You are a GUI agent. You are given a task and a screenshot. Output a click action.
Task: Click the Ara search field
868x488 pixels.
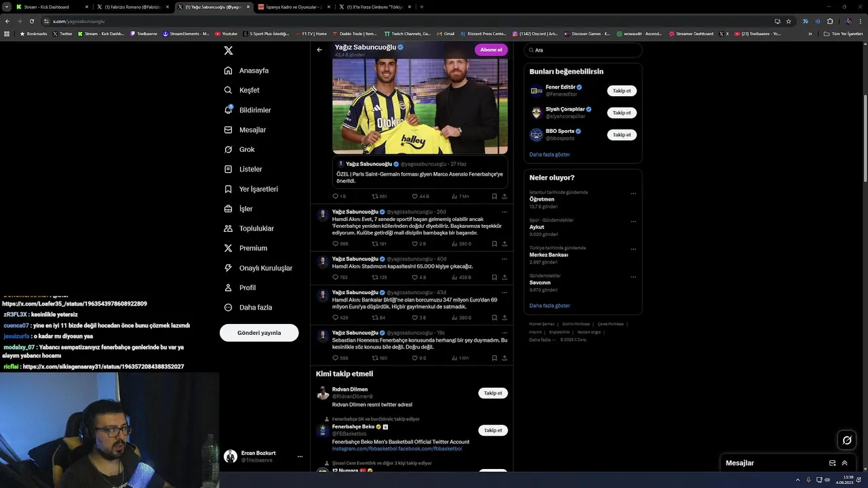583,50
